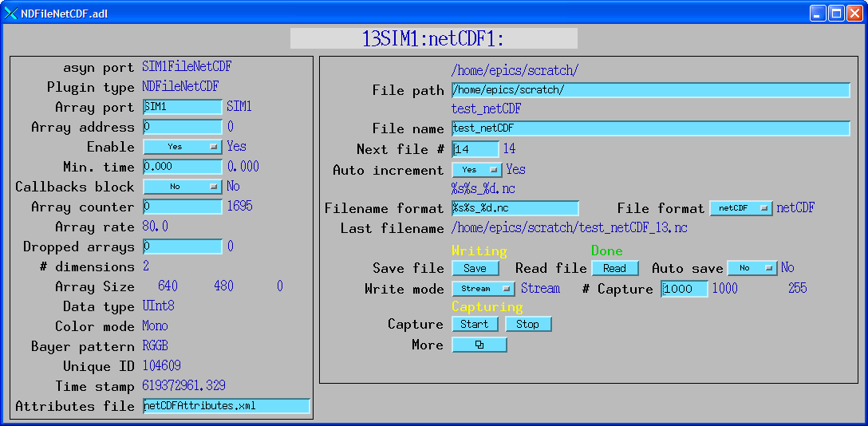Stop the capture
Screen dimensions: 868x426
click(527, 324)
